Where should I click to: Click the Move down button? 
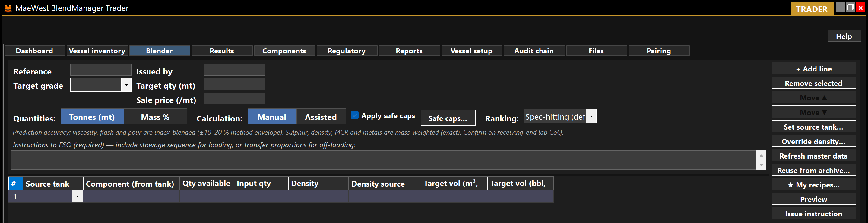coord(813,112)
